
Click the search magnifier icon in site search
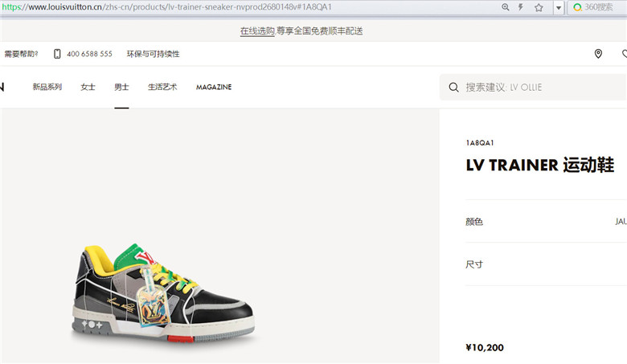click(x=453, y=87)
